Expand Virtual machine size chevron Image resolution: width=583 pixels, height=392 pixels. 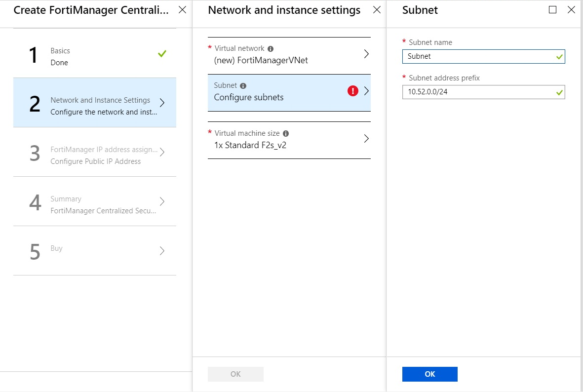(366, 139)
